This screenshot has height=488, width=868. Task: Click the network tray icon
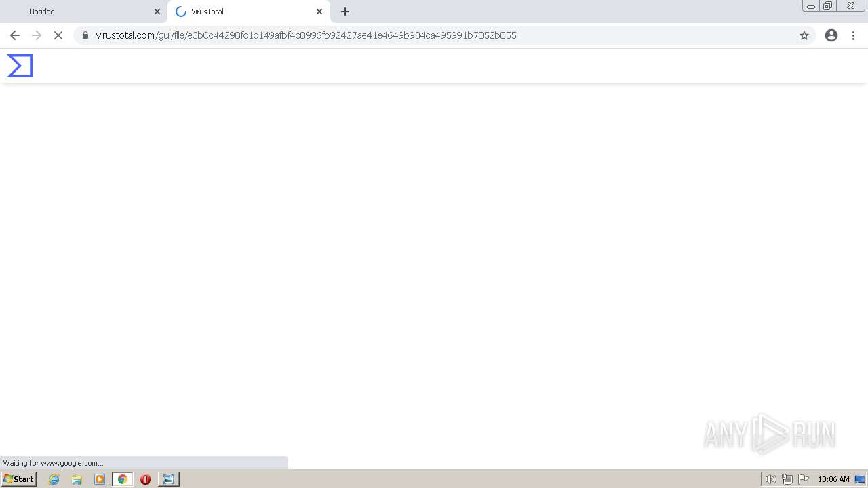pyautogui.click(x=787, y=479)
